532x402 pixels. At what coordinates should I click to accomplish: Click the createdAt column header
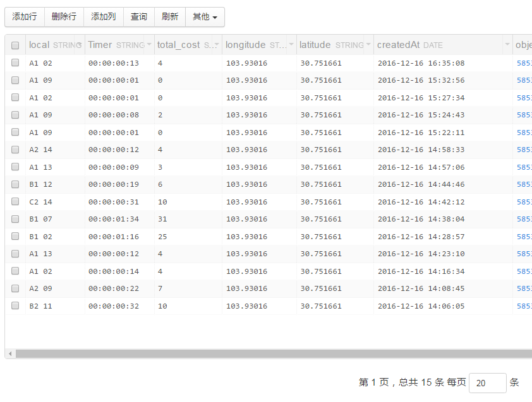[443, 45]
